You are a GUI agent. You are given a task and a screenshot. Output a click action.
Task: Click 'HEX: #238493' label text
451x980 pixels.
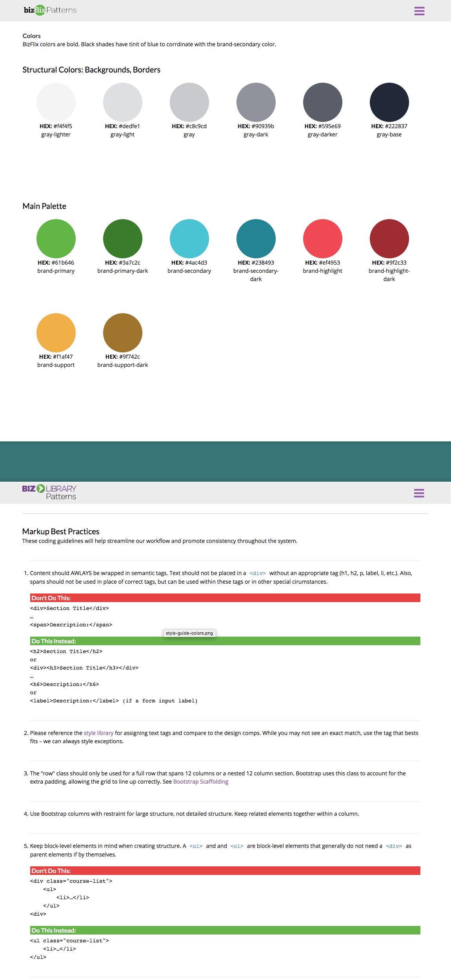[x=256, y=263]
